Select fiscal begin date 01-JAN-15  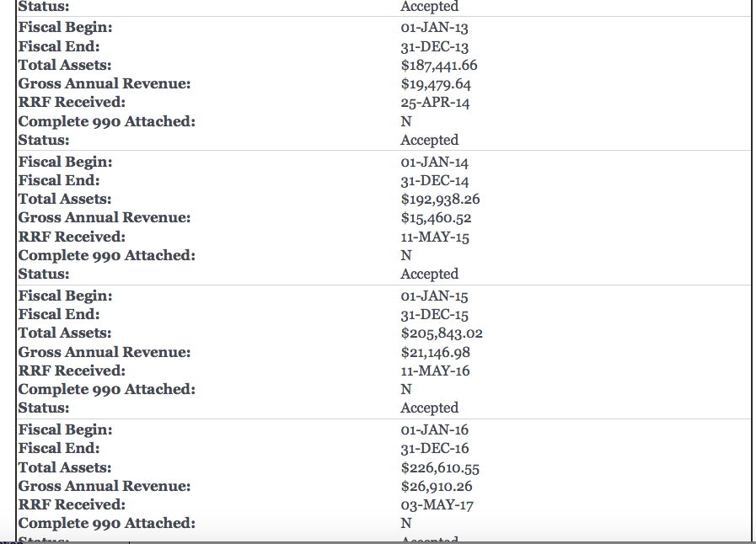434,296
